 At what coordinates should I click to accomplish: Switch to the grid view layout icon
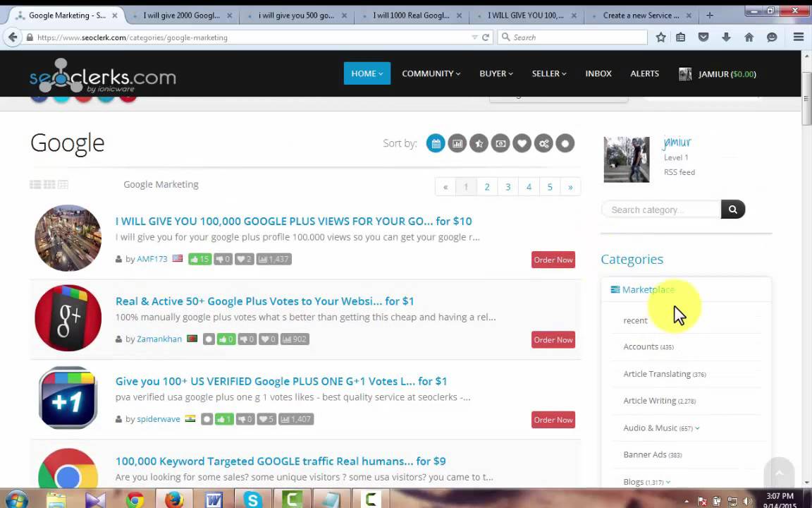[x=49, y=185]
